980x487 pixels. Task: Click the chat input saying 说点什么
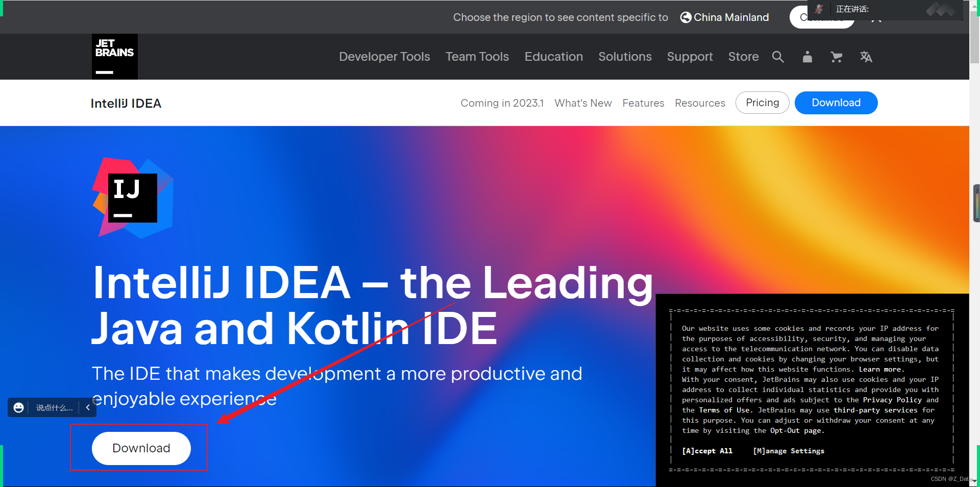tap(54, 407)
